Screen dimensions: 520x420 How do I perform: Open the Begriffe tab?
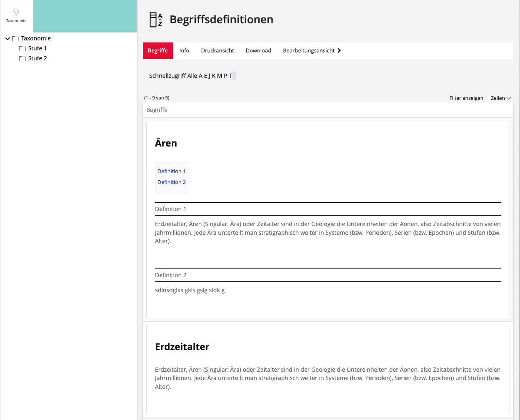tap(157, 51)
